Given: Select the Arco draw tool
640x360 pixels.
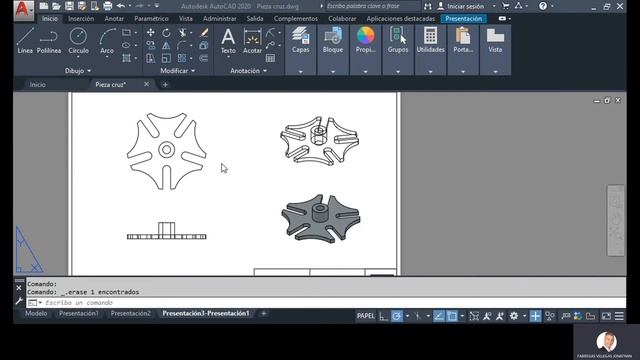Looking at the screenshot, I should pos(107,41).
